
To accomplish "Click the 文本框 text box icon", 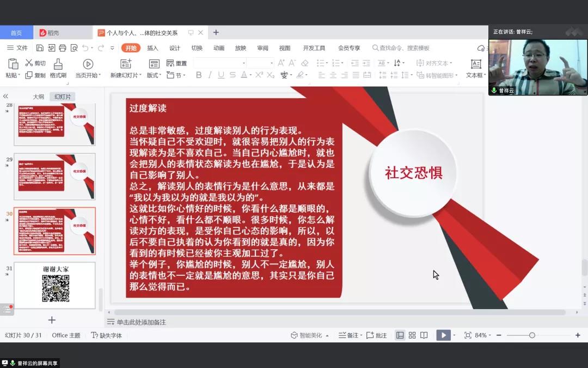I will click(476, 64).
